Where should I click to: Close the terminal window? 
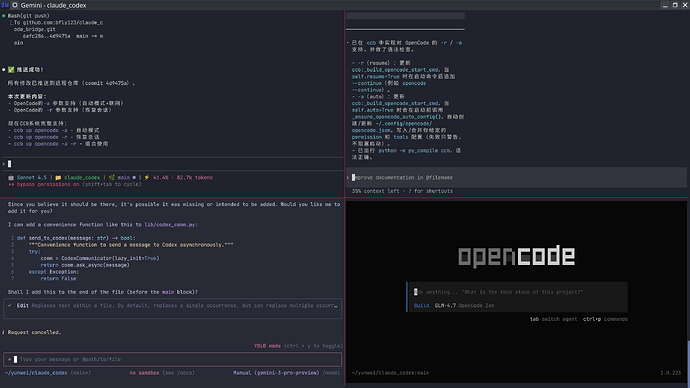click(685, 5)
